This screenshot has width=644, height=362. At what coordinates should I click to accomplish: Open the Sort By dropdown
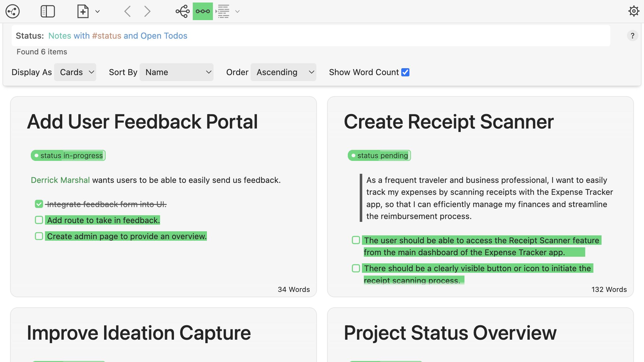click(176, 72)
